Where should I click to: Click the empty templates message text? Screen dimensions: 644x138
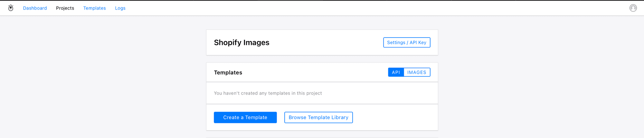tap(268, 93)
